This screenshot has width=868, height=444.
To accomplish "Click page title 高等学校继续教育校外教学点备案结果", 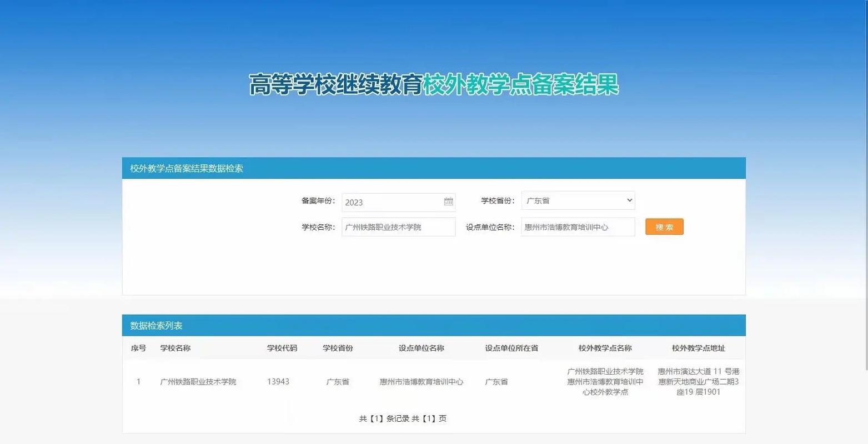I will coord(434,85).
